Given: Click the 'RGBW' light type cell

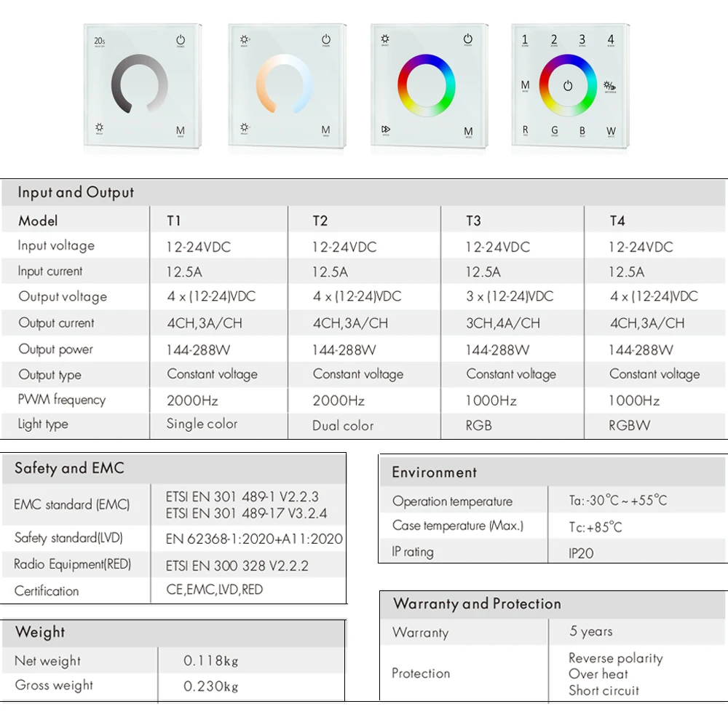Looking at the screenshot, I should 630,425.
